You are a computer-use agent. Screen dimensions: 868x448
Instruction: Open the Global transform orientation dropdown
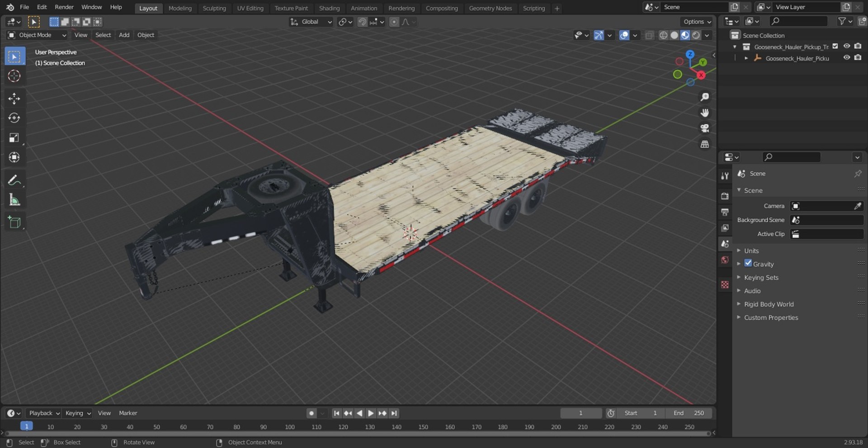[x=311, y=22]
